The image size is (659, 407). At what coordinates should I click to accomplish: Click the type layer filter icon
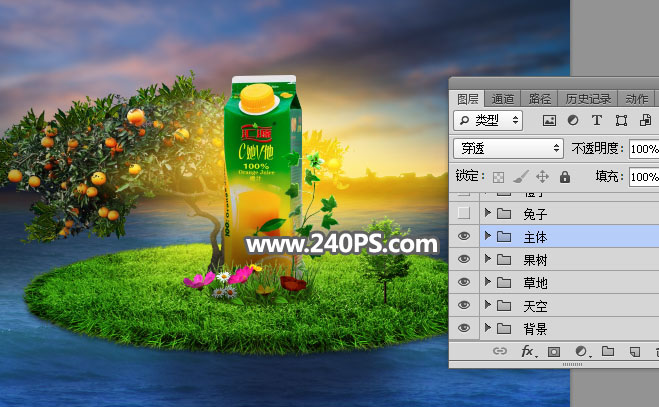[597, 120]
